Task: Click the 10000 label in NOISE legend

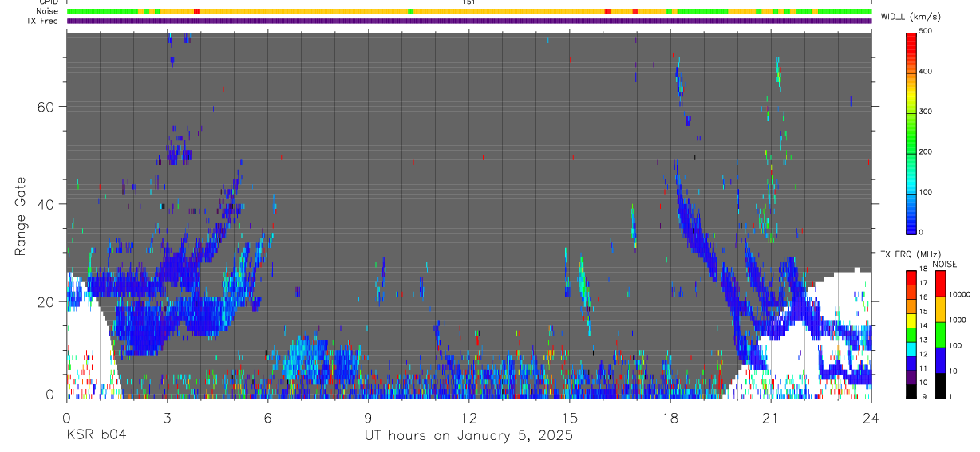Action: click(958, 296)
